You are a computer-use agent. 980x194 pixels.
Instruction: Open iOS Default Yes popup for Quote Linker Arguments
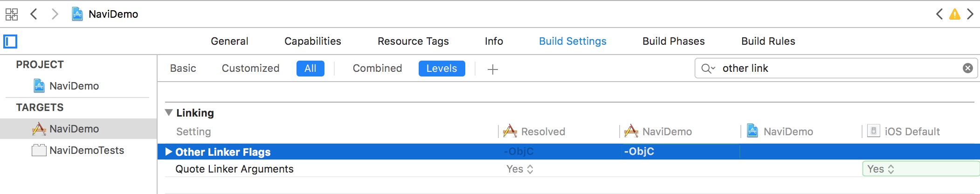(881, 169)
